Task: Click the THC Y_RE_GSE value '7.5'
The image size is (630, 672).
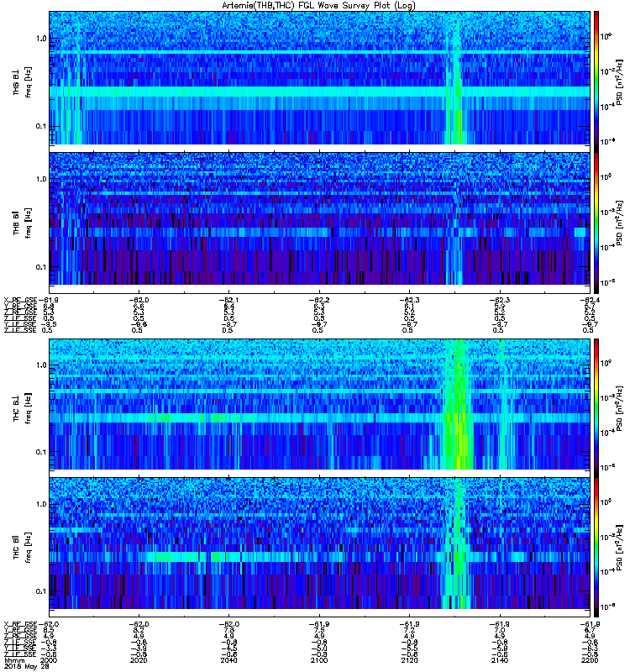Action: 319,631
